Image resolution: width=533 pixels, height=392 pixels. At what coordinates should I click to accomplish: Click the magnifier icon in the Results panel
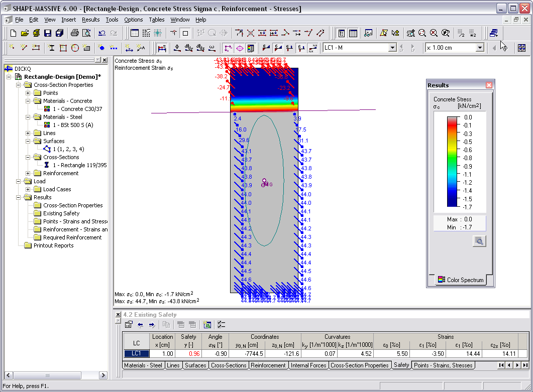[479, 240]
